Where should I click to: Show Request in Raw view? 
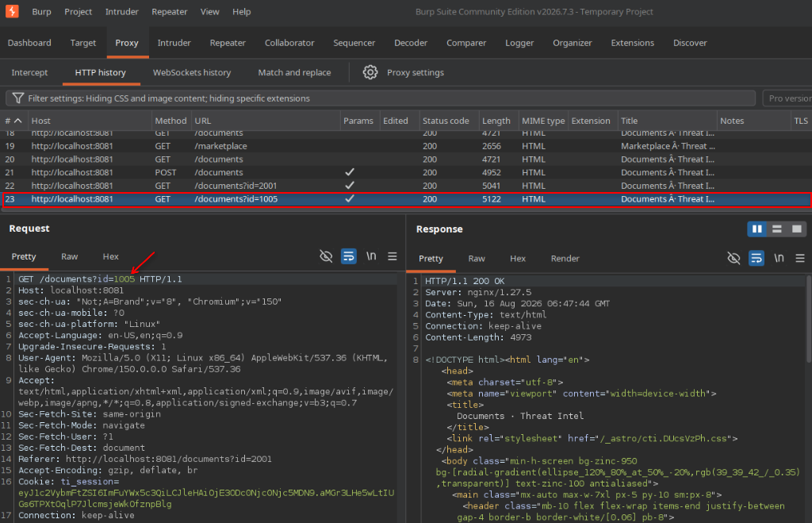(x=70, y=256)
